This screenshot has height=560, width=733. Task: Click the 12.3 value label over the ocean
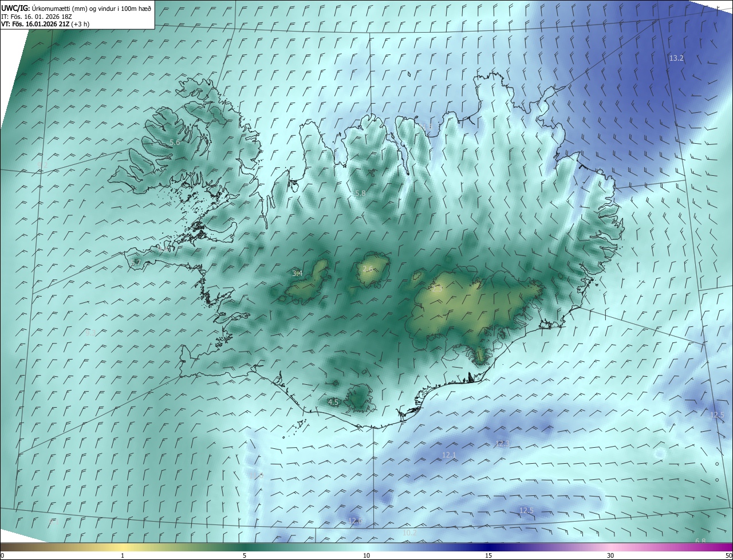(x=502, y=444)
